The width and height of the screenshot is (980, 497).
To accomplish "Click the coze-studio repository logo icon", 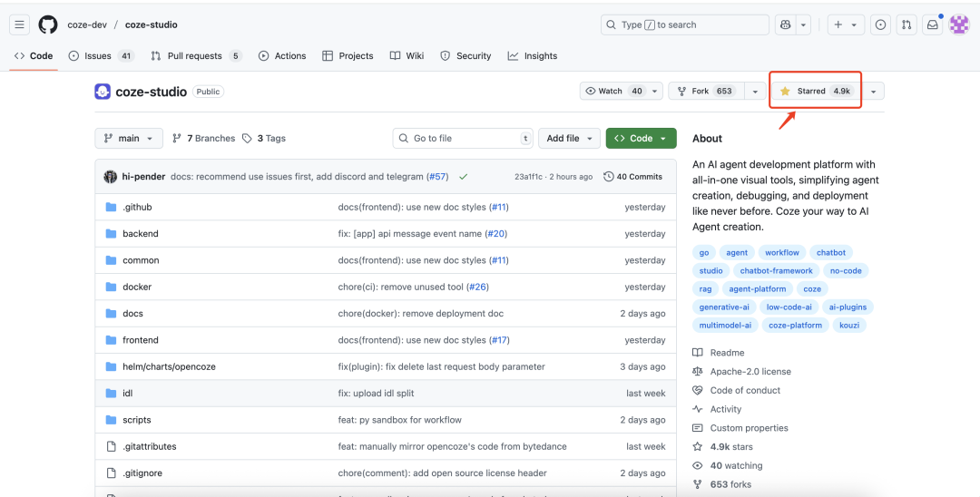I will point(103,92).
